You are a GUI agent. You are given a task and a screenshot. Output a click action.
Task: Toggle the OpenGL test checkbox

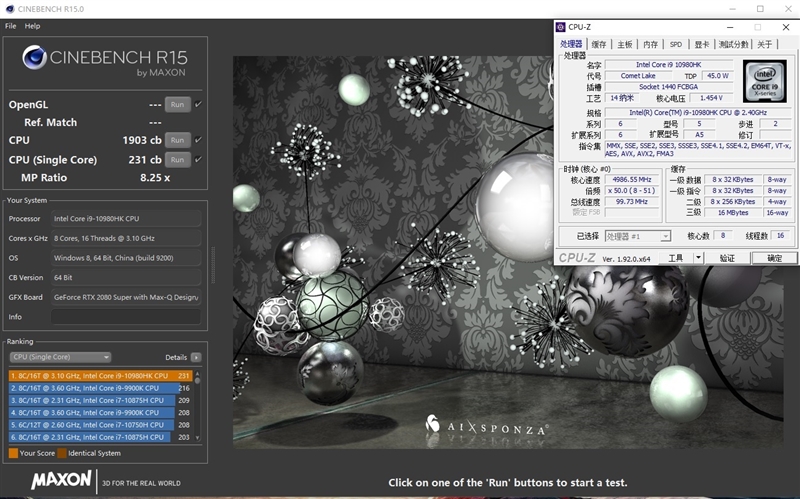198,104
